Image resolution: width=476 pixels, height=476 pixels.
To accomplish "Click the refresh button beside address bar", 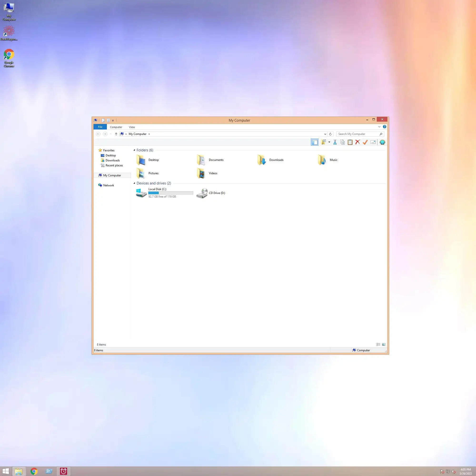I will pos(330,134).
